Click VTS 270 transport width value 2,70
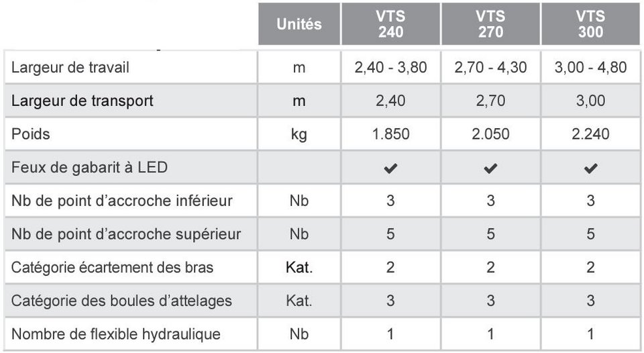The width and height of the screenshot is (644, 353). point(491,101)
